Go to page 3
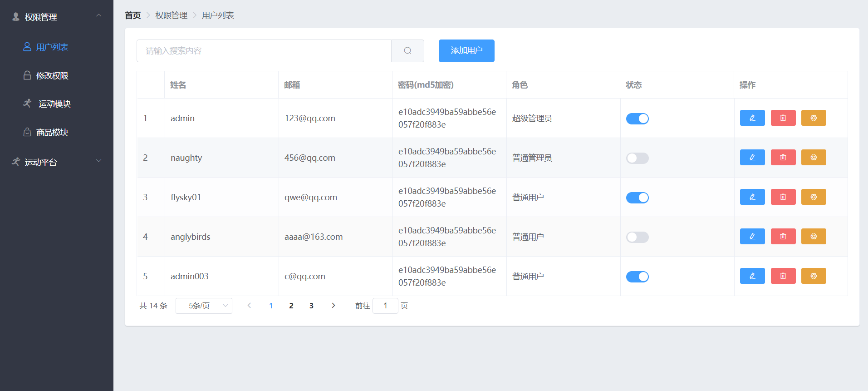The image size is (868, 391). pyautogui.click(x=311, y=306)
